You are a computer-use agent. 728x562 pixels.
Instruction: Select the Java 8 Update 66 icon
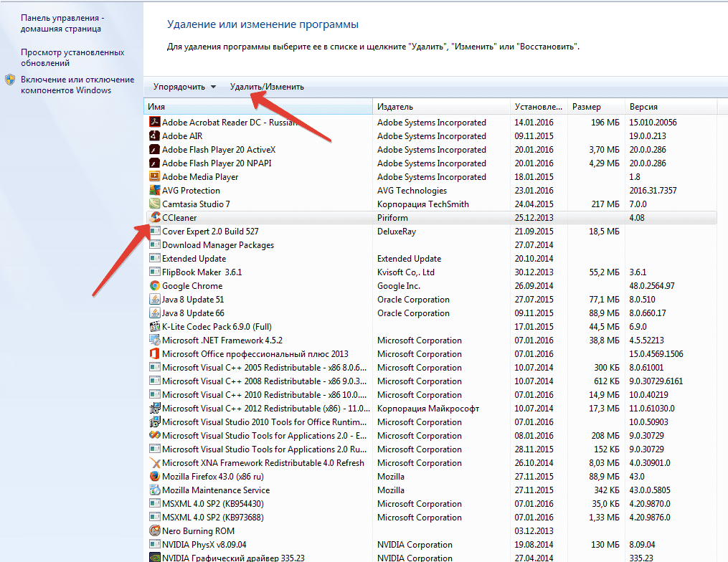pyautogui.click(x=155, y=313)
